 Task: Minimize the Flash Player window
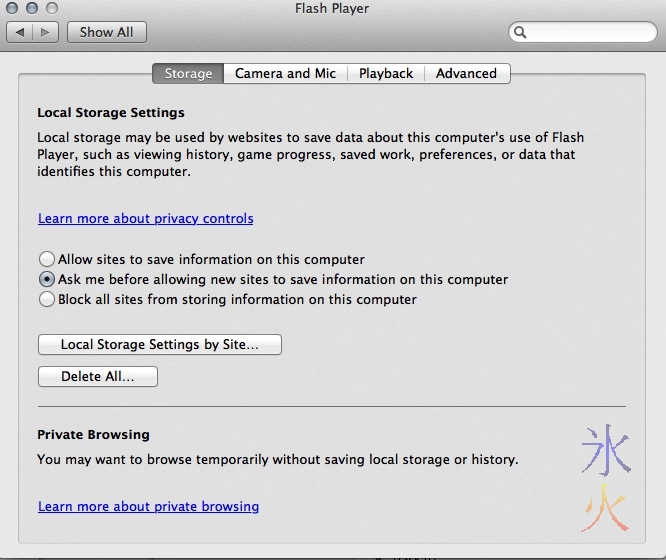pos(32,9)
